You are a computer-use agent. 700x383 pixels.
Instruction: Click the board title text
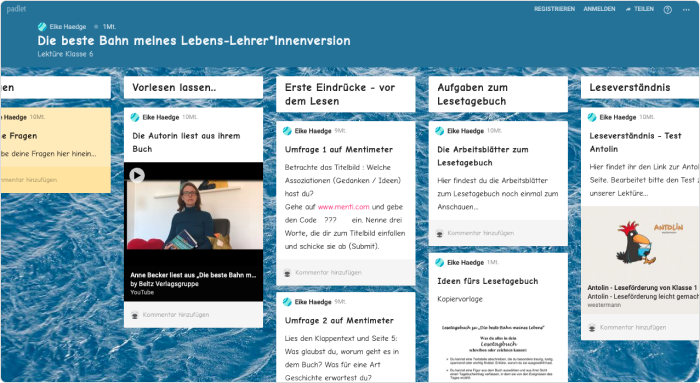tap(194, 41)
